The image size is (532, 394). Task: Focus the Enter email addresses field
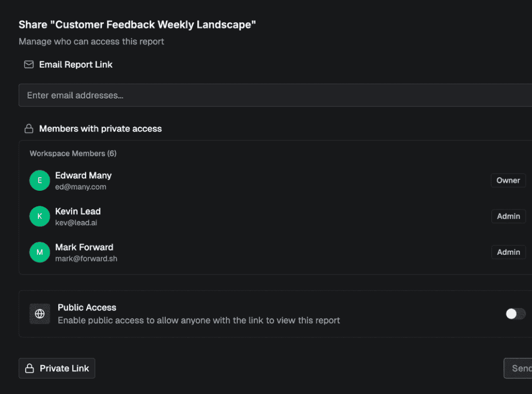point(275,95)
